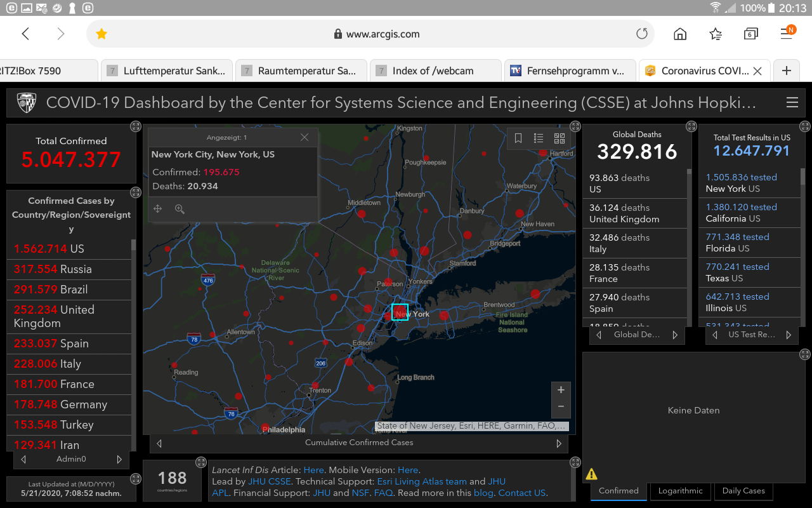
Task: Expand the map panel to full screen
Action: (575, 126)
